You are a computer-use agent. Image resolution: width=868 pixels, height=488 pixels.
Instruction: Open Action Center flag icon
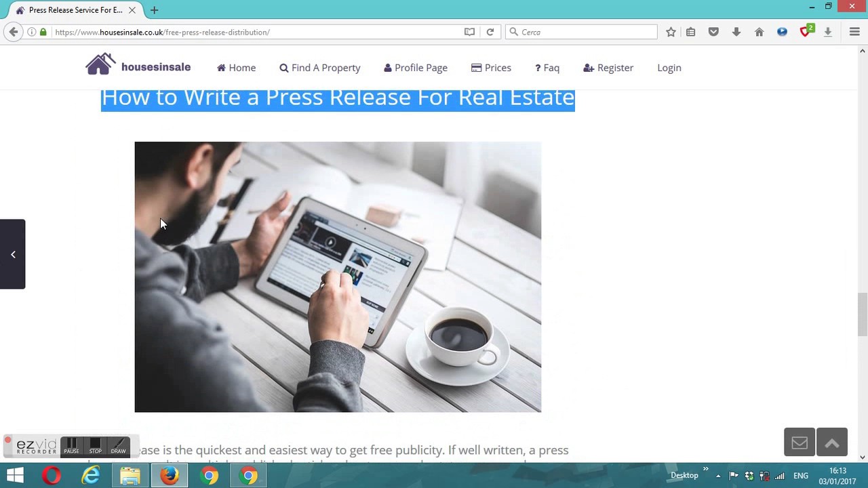pos(734,476)
